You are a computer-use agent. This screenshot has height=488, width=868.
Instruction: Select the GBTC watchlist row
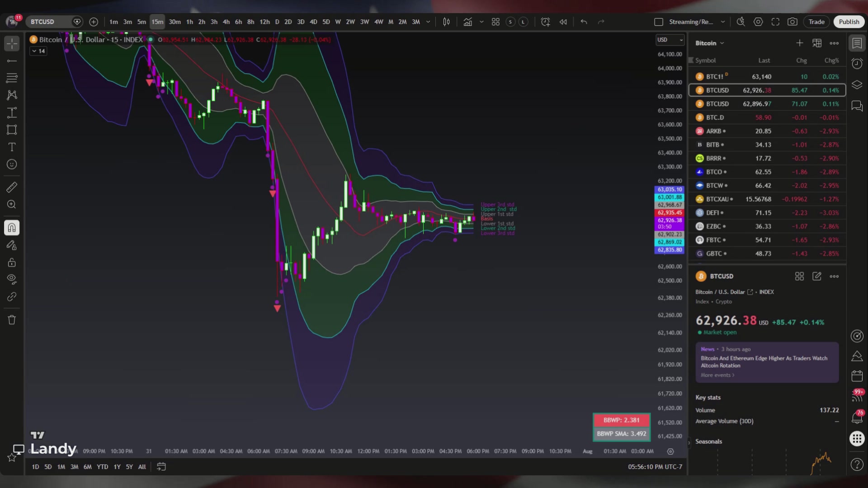[x=767, y=253]
